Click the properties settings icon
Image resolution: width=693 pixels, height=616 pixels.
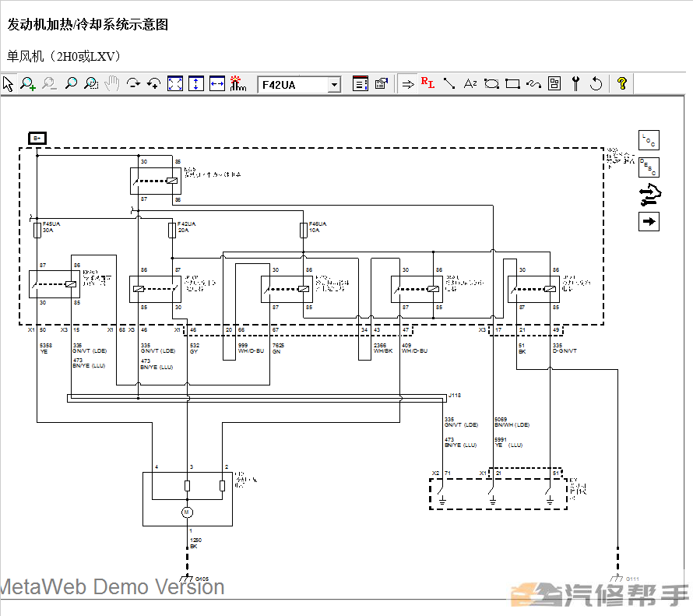click(381, 83)
